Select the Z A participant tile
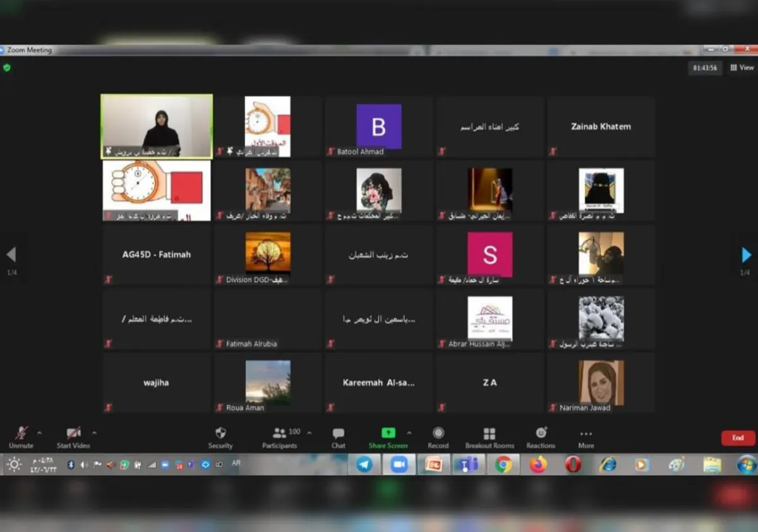This screenshot has height=532, width=758. (490, 383)
